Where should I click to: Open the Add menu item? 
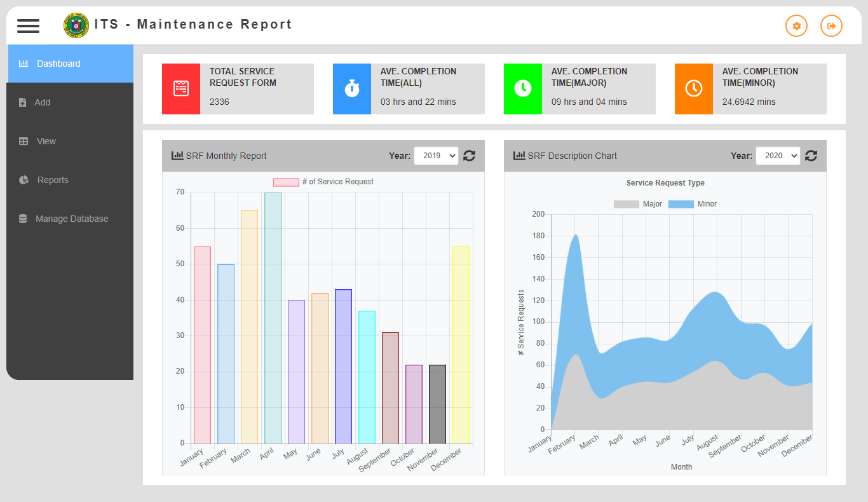pos(70,102)
